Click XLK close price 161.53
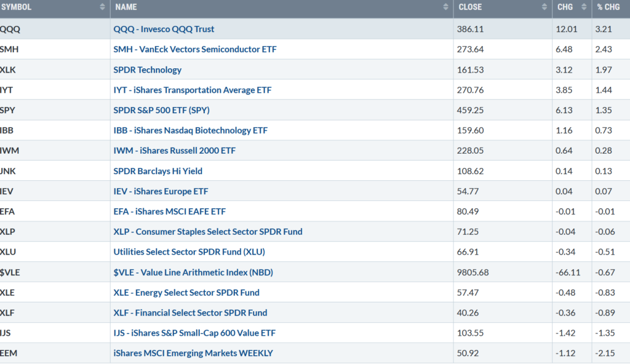630x364 pixels. pyautogui.click(x=470, y=69)
